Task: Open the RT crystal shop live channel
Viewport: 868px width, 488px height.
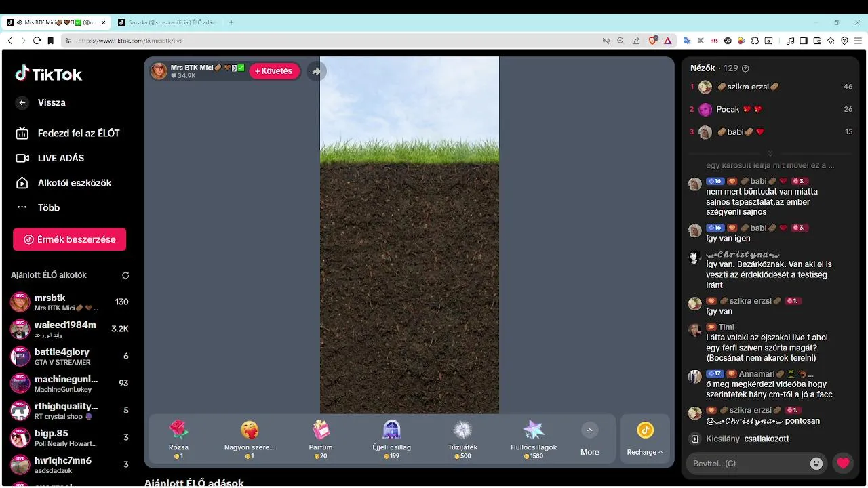Action: click(70, 411)
